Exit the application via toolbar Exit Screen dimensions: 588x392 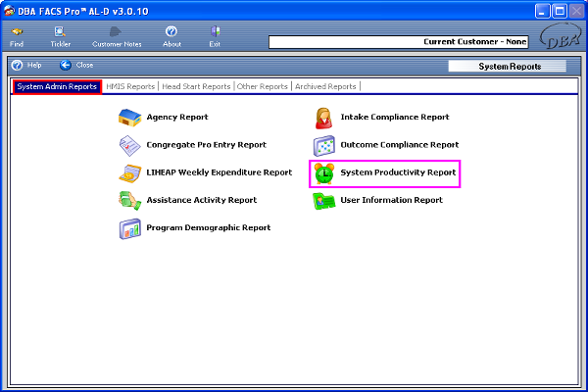[x=215, y=36]
